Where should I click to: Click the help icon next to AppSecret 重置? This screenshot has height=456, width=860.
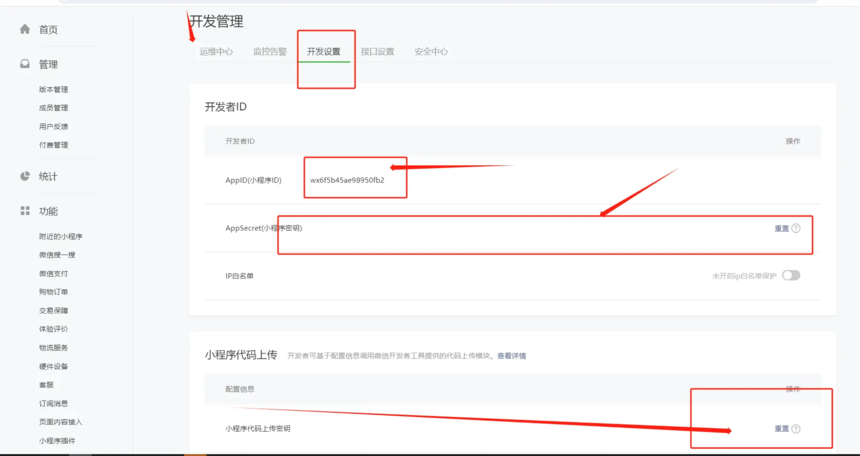click(796, 228)
